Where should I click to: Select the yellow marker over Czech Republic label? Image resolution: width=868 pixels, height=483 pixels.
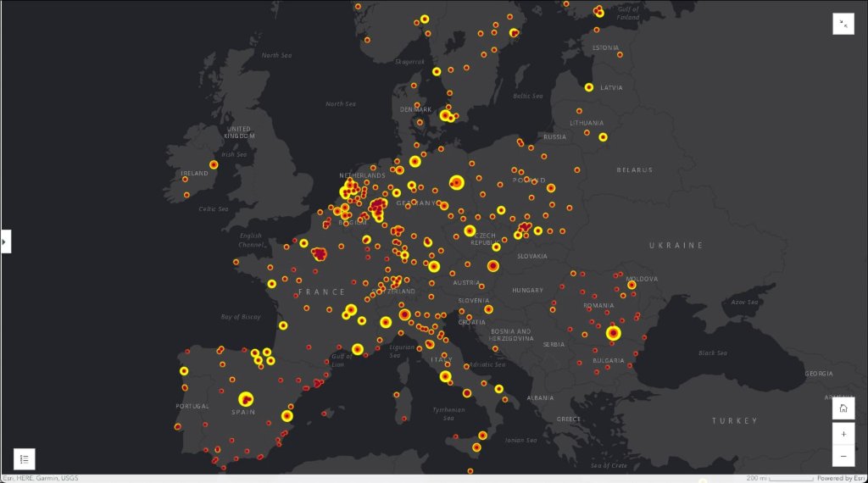470,230
